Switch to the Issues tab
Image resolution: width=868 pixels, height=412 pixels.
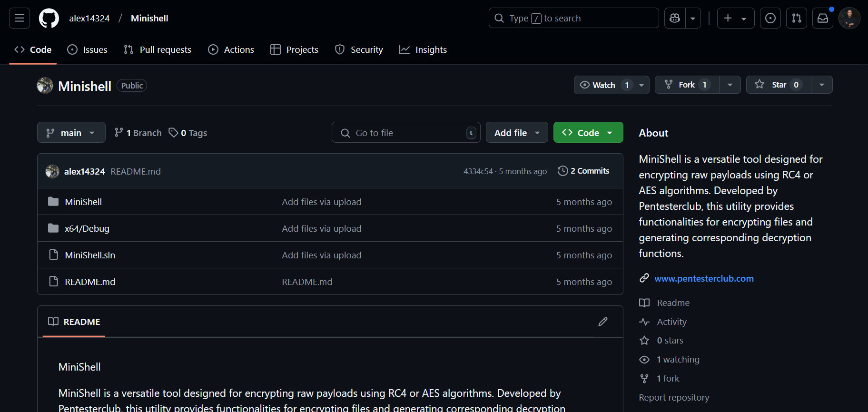pyautogui.click(x=88, y=49)
